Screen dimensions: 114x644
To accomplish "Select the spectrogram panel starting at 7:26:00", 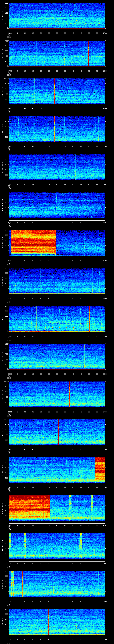I will [57, 394].
